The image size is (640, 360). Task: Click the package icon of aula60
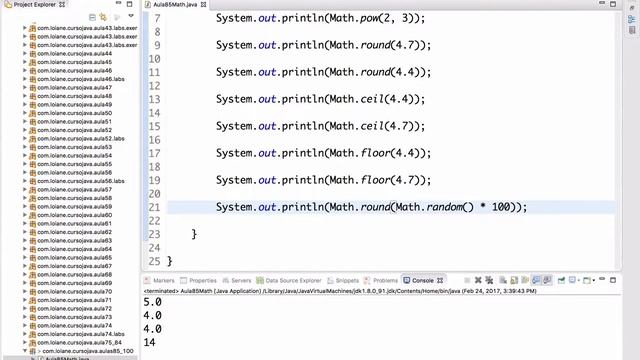pos(33,215)
